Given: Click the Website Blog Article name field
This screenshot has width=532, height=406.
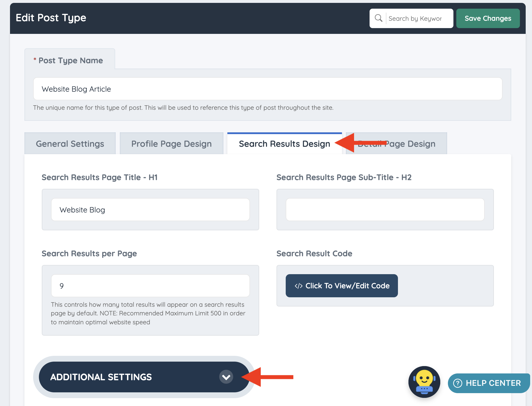Looking at the screenshot, I should (268, 89).
